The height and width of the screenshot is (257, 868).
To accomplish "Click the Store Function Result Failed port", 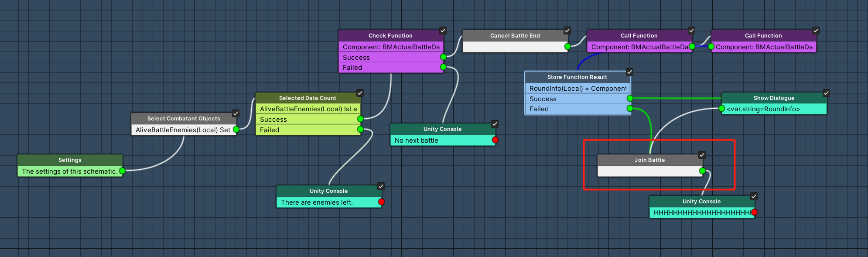I will (630, 109).
